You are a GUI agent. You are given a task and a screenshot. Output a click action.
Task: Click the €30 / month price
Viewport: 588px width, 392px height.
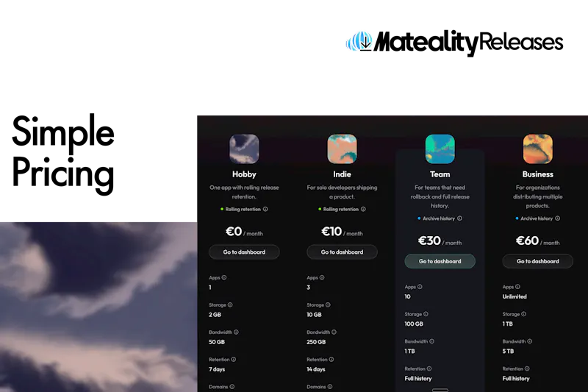coord(440,240)
